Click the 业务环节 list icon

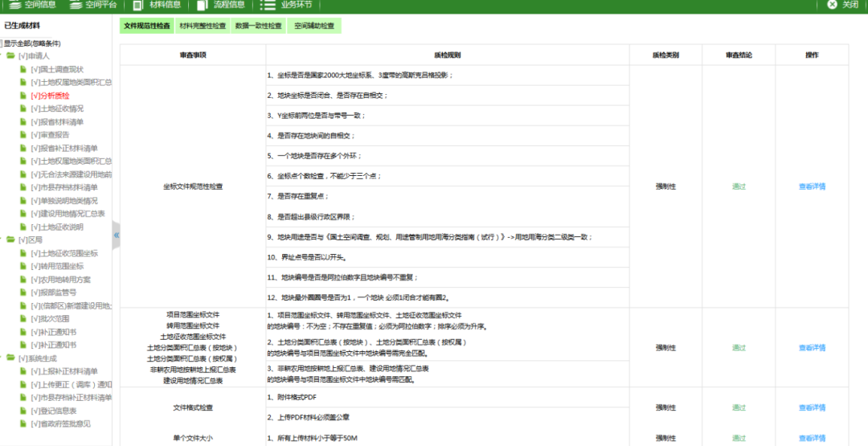click(268, 5)
